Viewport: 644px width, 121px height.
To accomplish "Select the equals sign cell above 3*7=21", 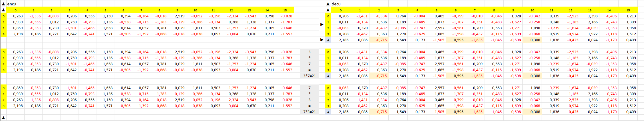I will click(x=309, y=70).
